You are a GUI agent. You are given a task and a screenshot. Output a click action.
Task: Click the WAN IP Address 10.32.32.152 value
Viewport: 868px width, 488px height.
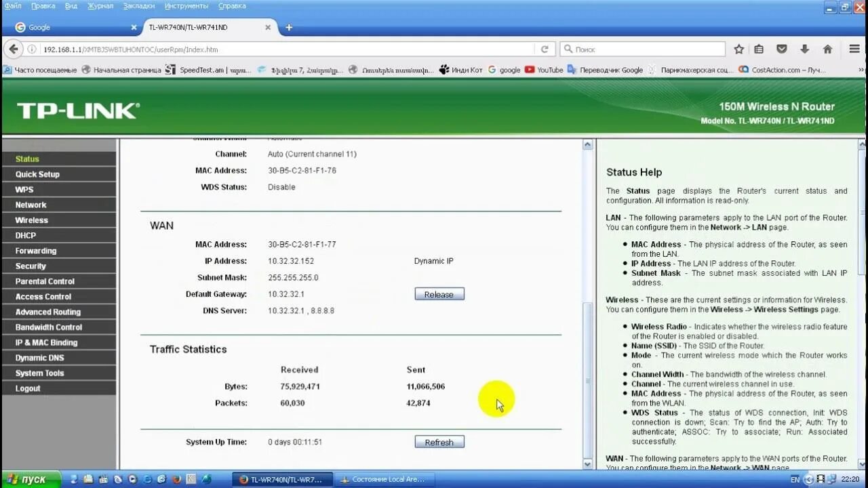(291, 261)
